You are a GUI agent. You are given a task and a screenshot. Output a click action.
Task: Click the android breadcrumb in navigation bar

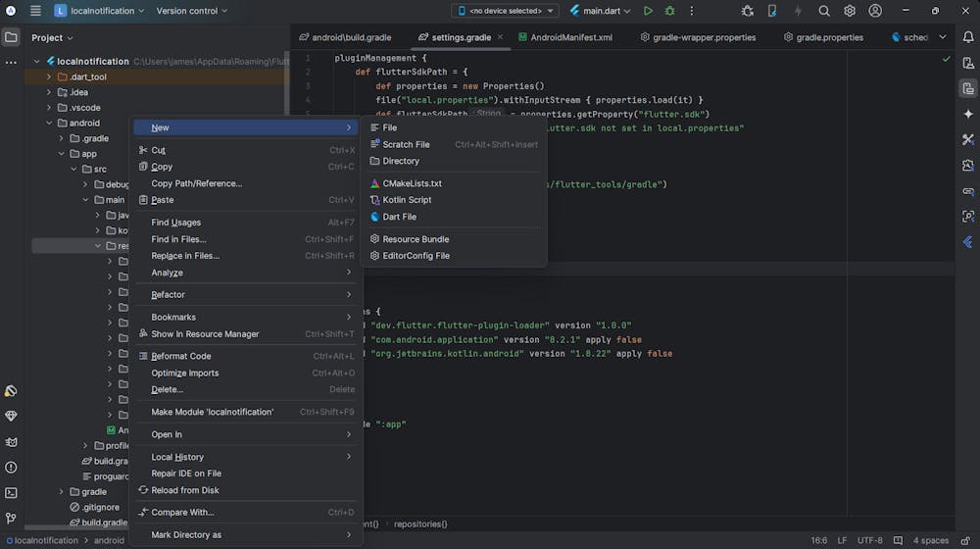pos(109,540)
